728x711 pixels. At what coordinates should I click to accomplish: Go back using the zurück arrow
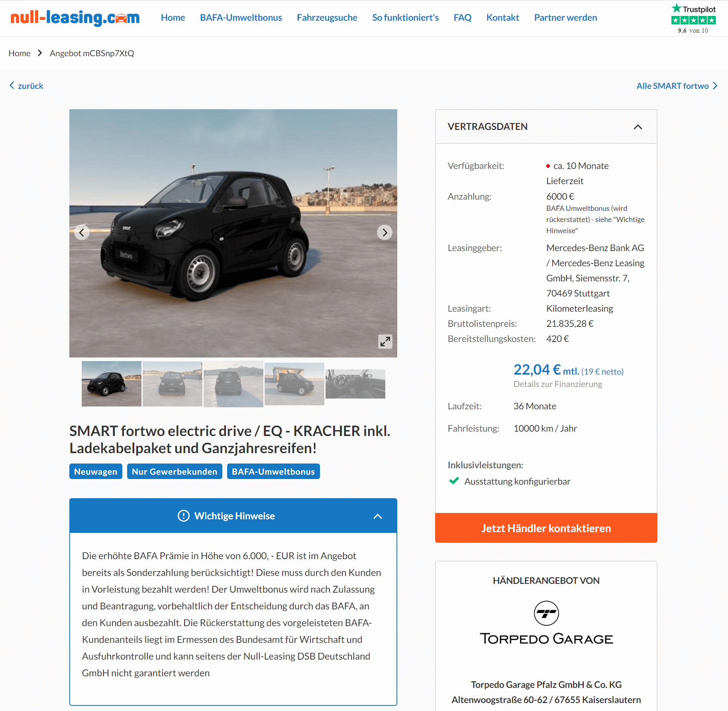[x=26, y=86]
